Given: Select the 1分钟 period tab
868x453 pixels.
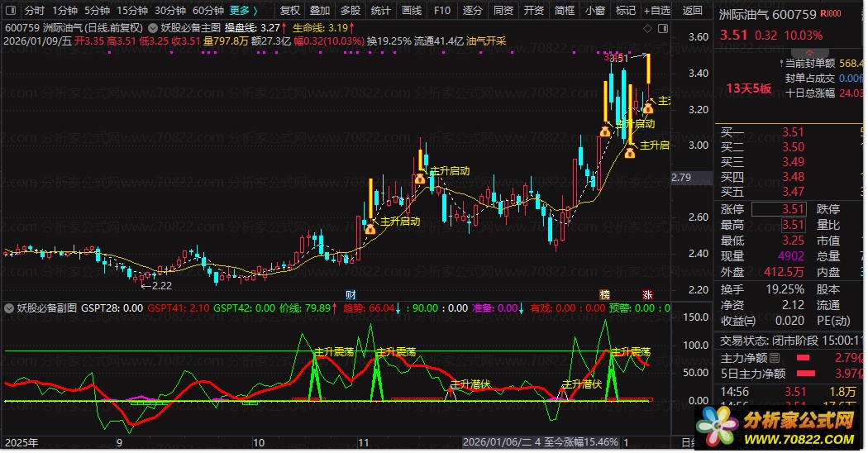Looking at the screenshot, I should pos(64,11).
